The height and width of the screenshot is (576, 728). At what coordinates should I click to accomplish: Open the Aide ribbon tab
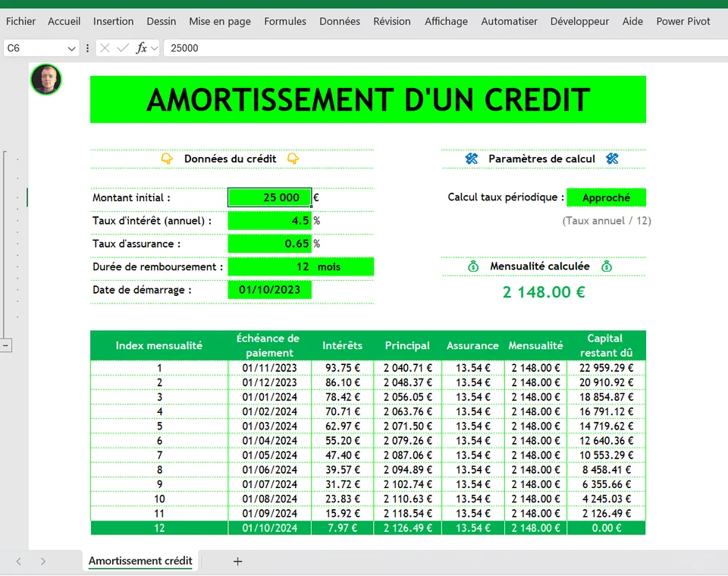pyautogui.click(x=632, y=21)
